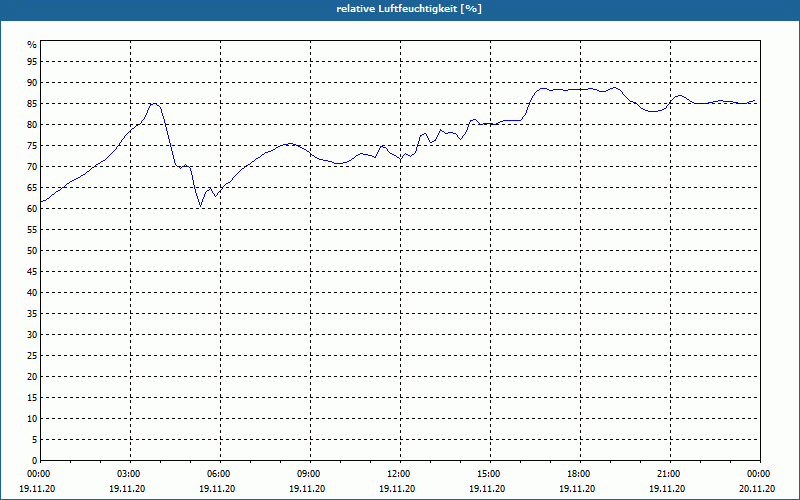Select the 15 y-axis value

[x=32, y=398]
